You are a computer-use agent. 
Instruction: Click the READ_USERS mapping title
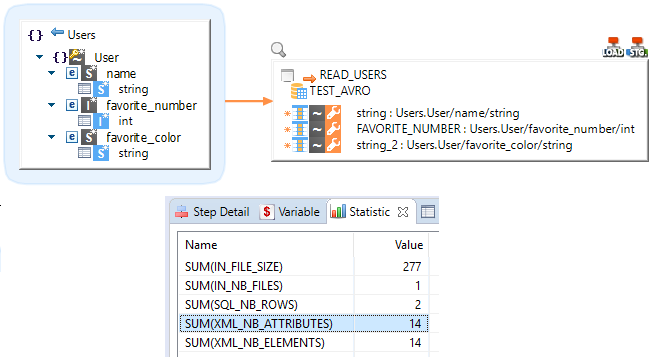(x=353, y=75)
